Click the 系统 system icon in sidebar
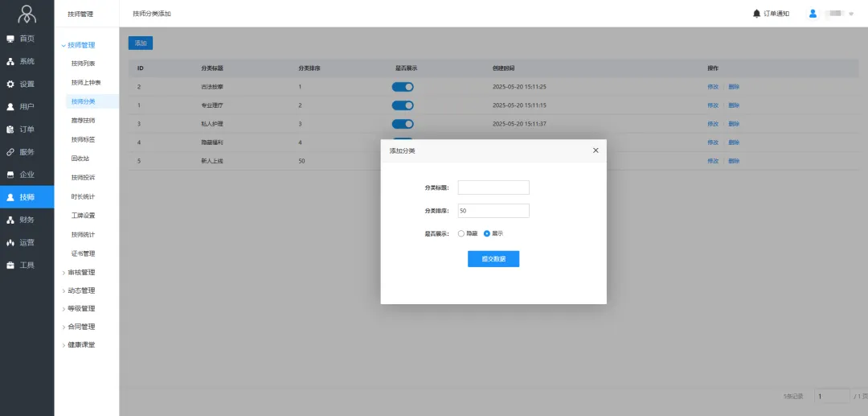The image size is (868, 416). 10,61
